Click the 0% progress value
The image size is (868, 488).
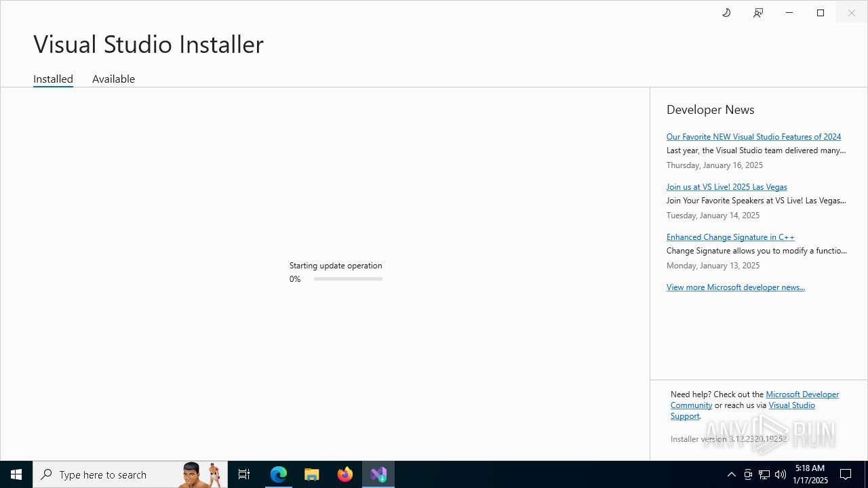pos(295,279)
